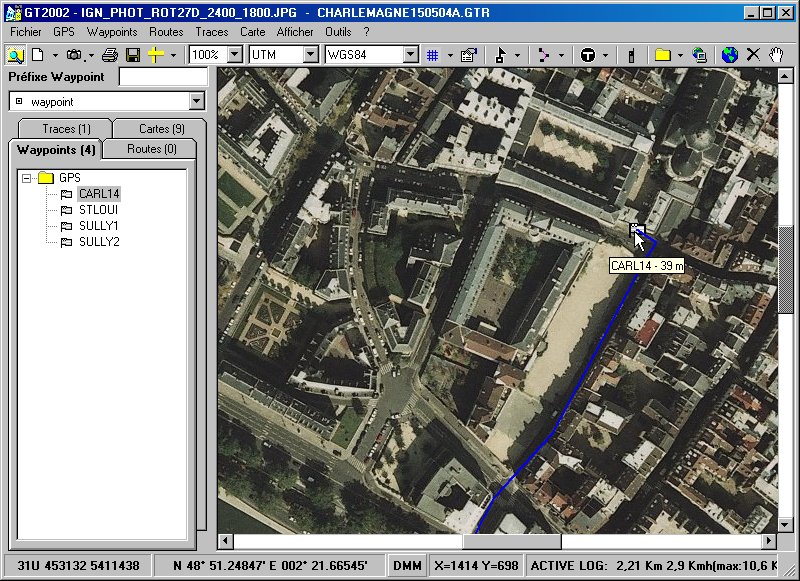Click in the Préfixe Waypoint text field

point(162,77)
